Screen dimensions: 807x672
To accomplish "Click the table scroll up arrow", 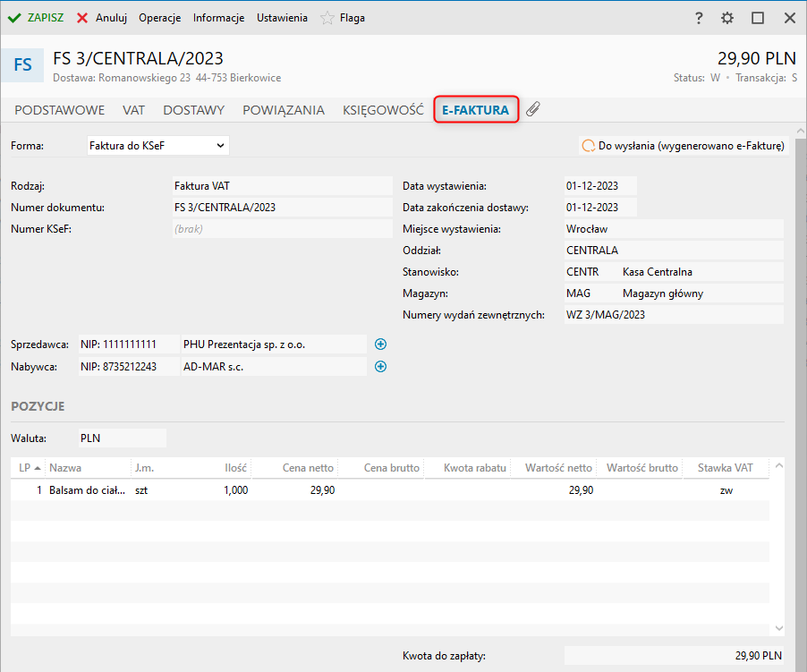I will pos(778,465).
